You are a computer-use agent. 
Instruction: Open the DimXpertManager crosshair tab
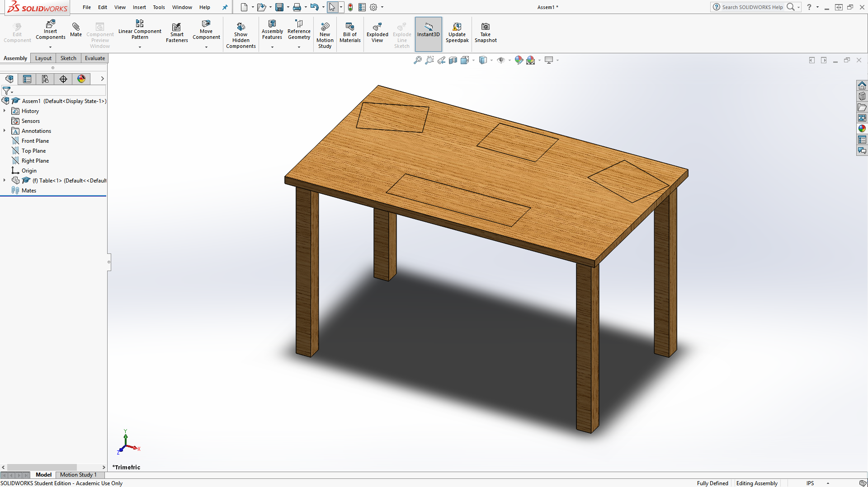point(63,79)
